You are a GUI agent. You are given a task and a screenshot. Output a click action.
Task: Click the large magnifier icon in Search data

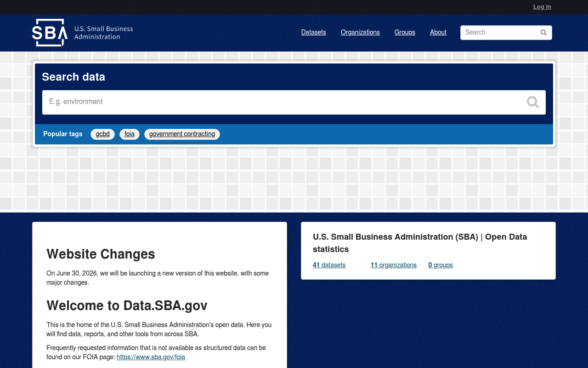click(533, 102)
